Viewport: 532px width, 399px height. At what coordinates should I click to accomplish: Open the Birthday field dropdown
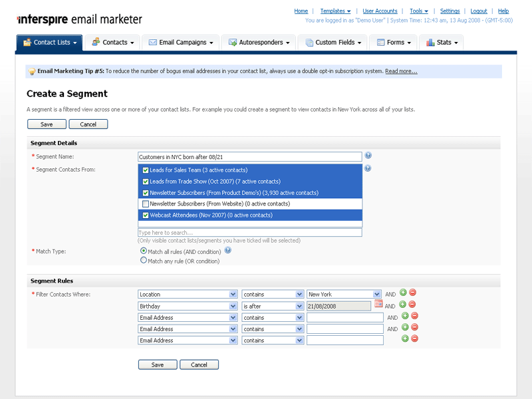[188, 306]
